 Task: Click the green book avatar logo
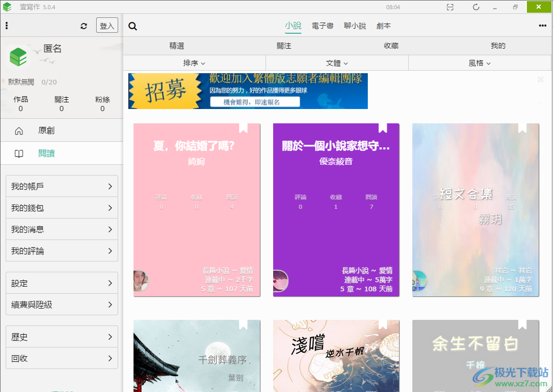coord(18,57)
